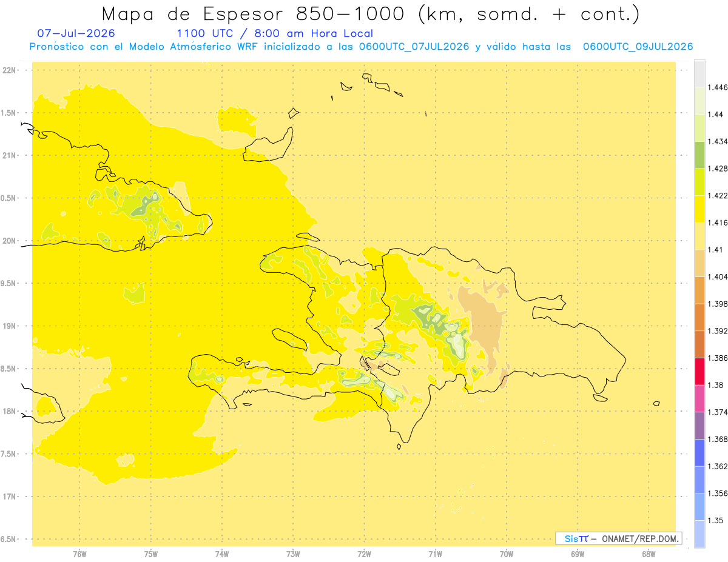
Task: Click the yellow-green 1.422–1.428 legend swatch
Action: point(699,182)
